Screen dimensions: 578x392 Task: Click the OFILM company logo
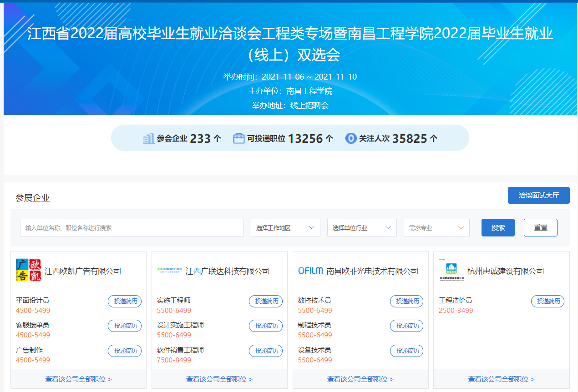pos(310,271)
